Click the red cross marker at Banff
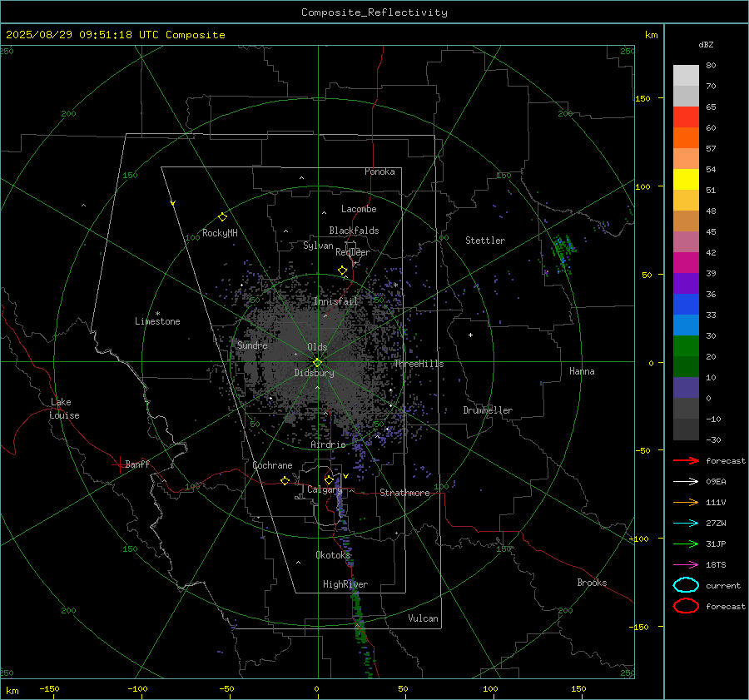Image resolution: width=749 pixels, height=700 pixels. (x=119, y=465)
